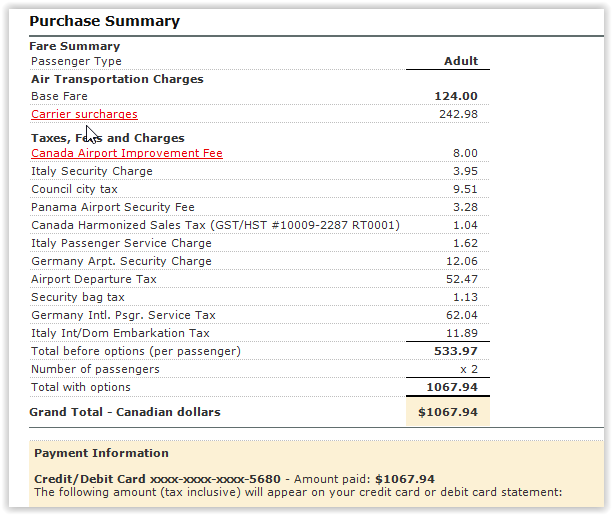
Task: Click the Italy Int/Dom Embarkation Tax label
Action: click(x=120, y=333)
